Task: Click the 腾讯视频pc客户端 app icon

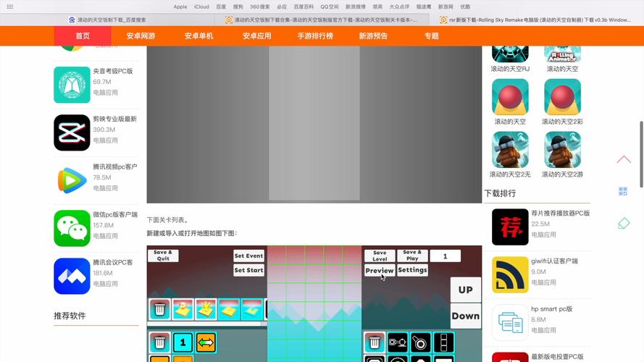Action: coord(72,180)
